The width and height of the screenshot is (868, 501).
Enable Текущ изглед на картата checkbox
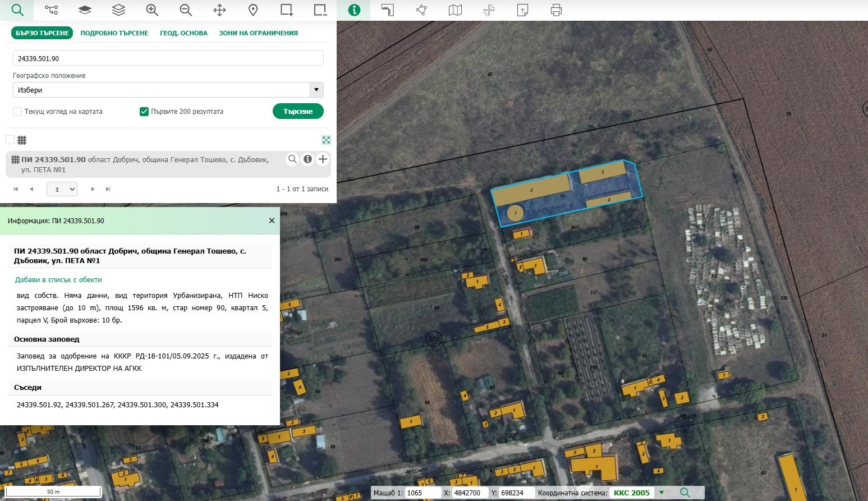[x=17, y=112]
